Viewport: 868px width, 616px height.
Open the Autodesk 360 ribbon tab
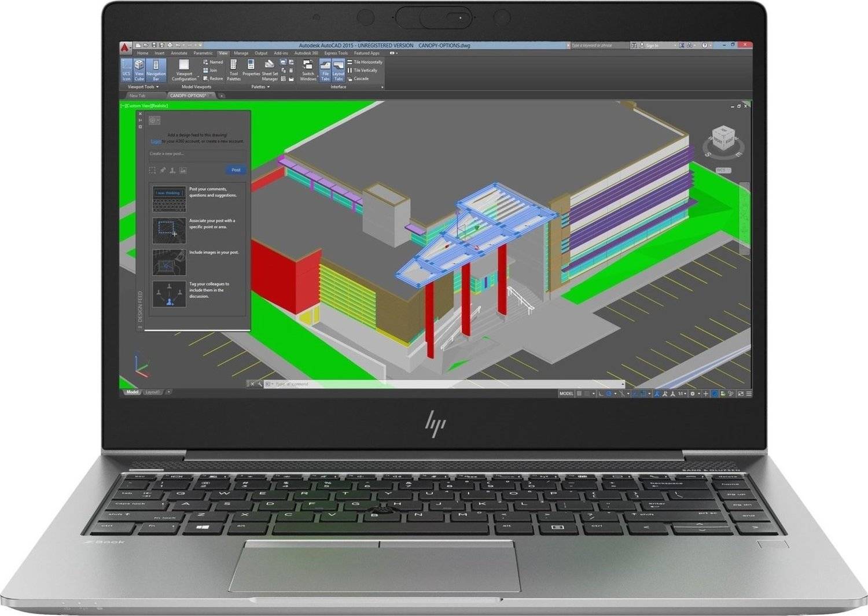[306, 53]
